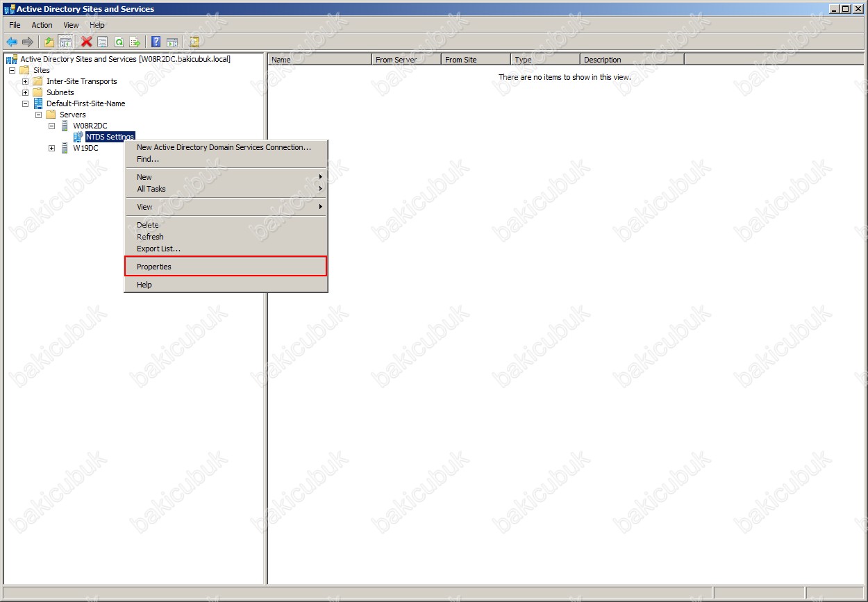Select the W19DC tree label
The width and height of the screenshot is (868, 602).
pos(85,148)
